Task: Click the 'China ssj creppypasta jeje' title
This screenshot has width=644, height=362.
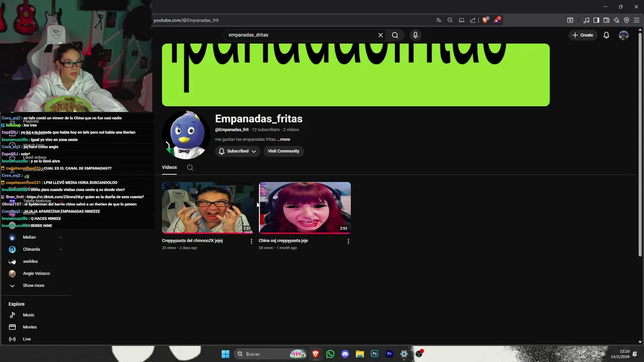Action: [283, 241]
